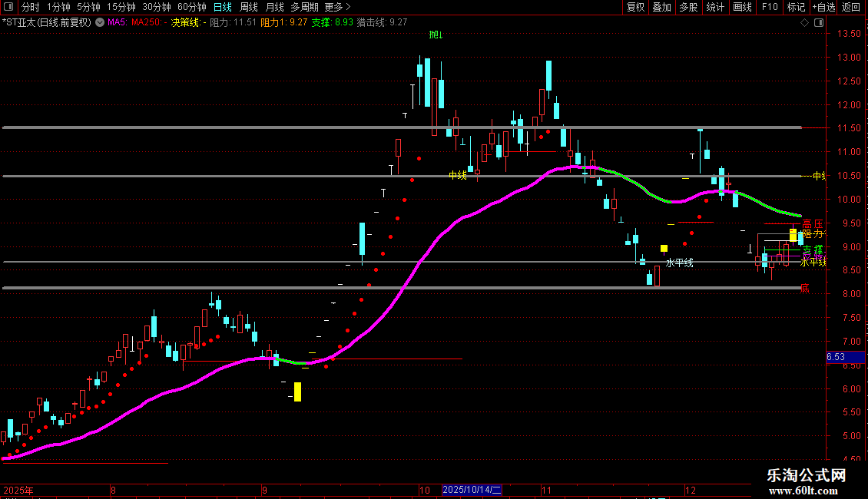Click the red 高压 label at right
Viewport: 868px width, 499px height.
click(813, 224)
